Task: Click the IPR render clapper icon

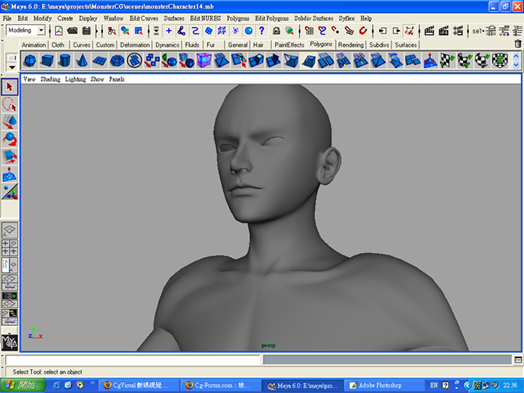Action: pos(443,31)
